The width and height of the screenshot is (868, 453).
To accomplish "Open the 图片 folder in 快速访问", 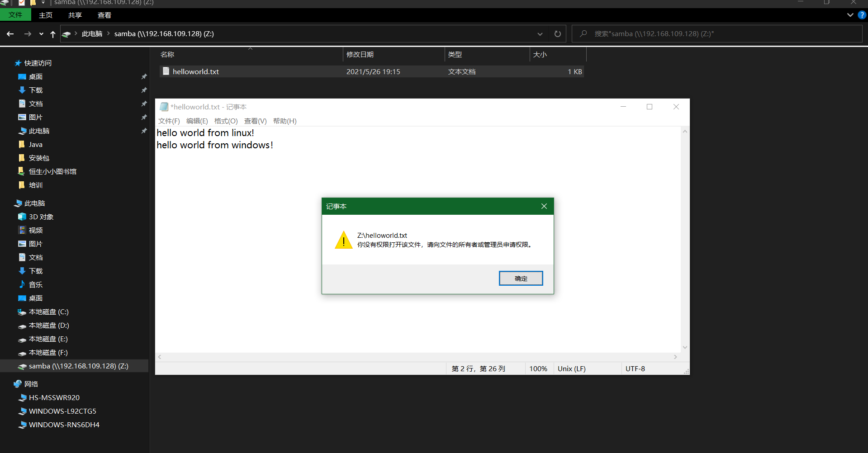I will (x=35, y=117).
